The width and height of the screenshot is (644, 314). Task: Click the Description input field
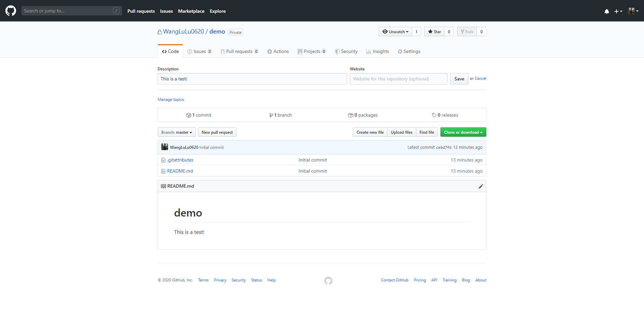pyautogui.click(x=252, y=79)
